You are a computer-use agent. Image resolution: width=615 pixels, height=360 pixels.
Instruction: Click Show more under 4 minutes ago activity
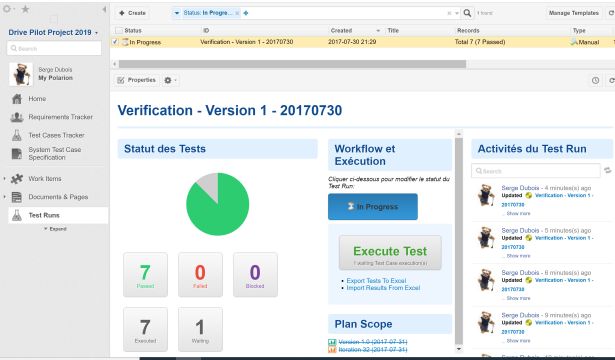(518, 214)
